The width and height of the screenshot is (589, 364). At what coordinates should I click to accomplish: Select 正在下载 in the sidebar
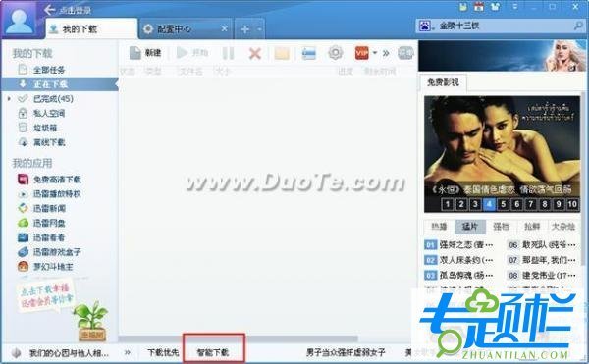pos(60,84)
